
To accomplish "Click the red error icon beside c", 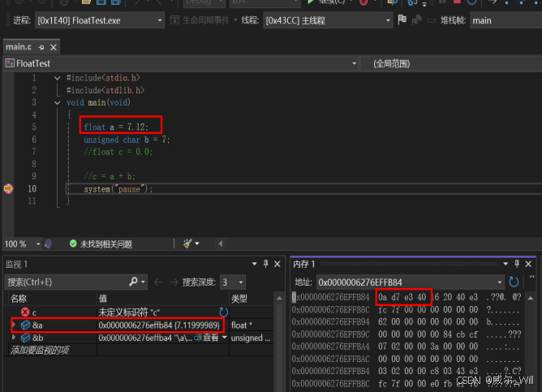I will 25,312.
